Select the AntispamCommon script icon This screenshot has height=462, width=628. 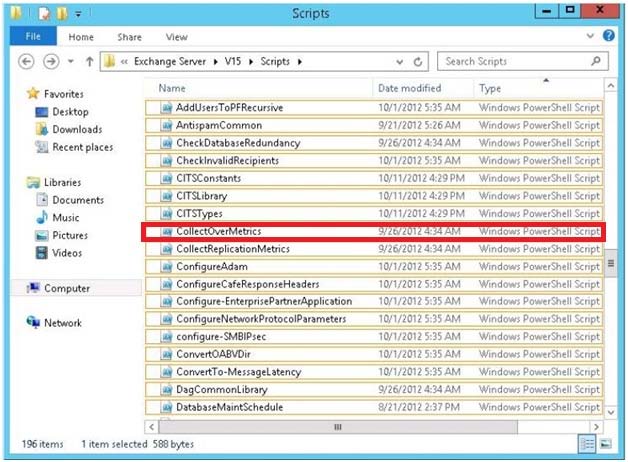[x=167, y=125]
